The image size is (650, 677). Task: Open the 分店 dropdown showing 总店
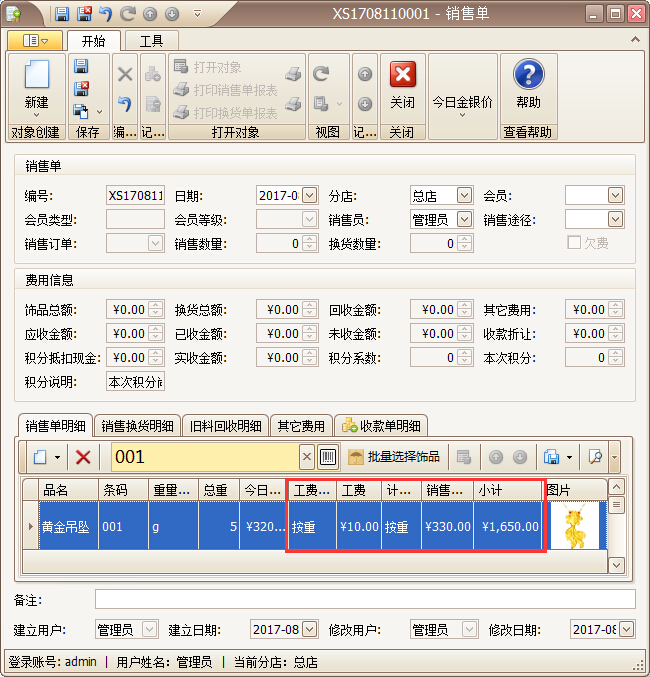coord(464,195)
